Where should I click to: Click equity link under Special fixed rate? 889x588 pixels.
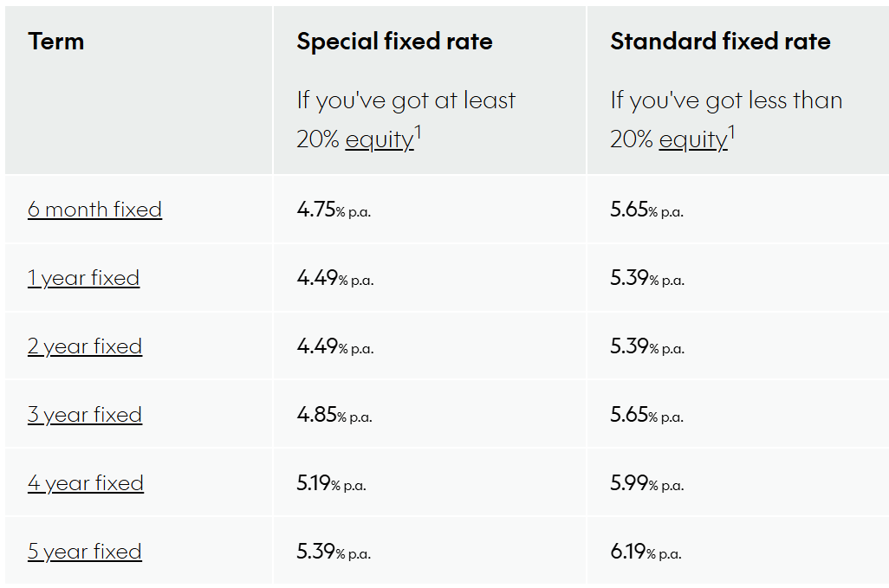click(379, 140)
